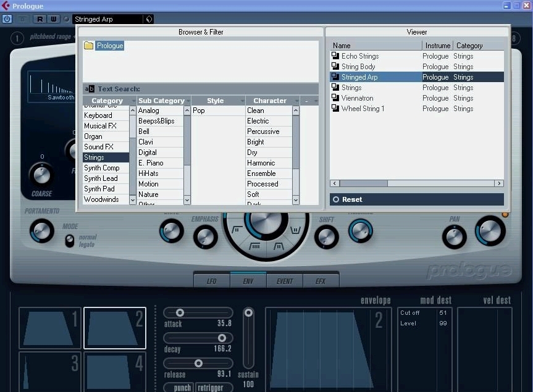
Task: Click String Body preset icon
Action: (335, 66)
